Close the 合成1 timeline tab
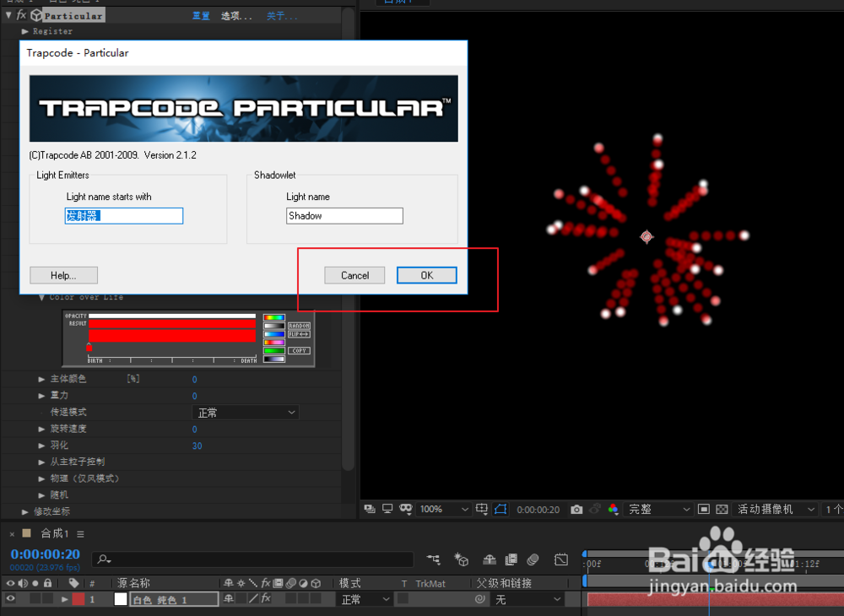This screenshot has height=616, width=844. 12,534
